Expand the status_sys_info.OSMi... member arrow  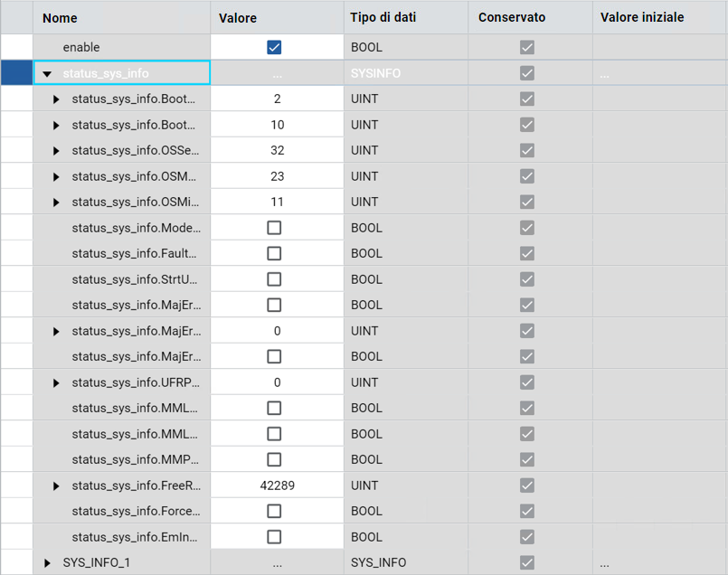pyautogui.click(x=56, y=203)
